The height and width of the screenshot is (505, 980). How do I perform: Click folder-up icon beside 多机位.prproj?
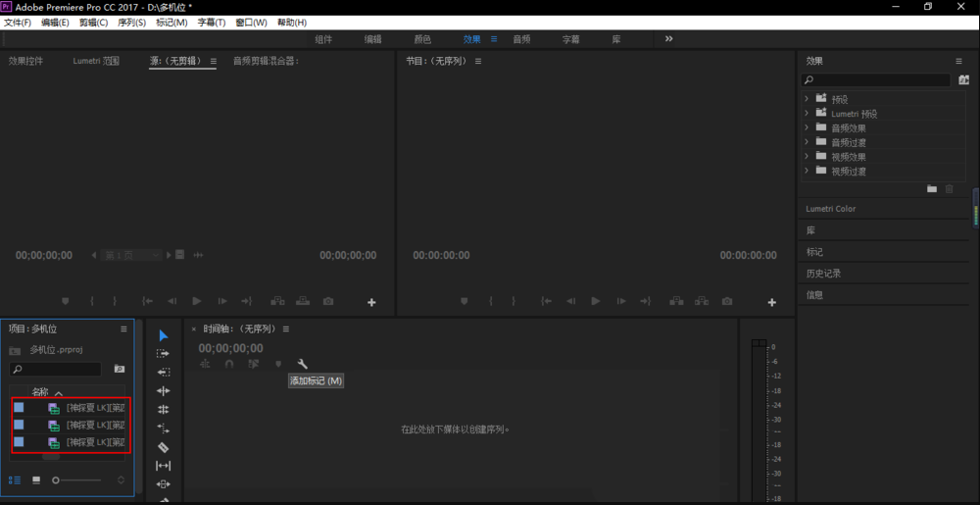15,351
